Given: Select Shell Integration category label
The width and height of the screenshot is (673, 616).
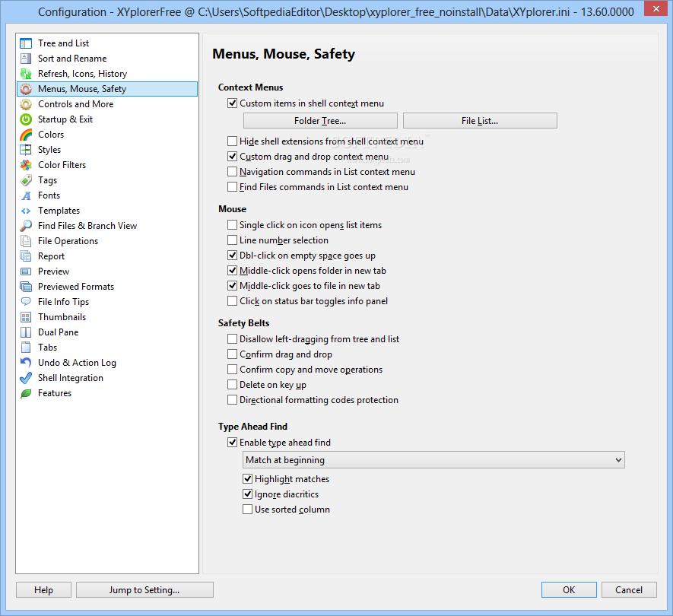Looking at the screenshot, I should [71, 378].
